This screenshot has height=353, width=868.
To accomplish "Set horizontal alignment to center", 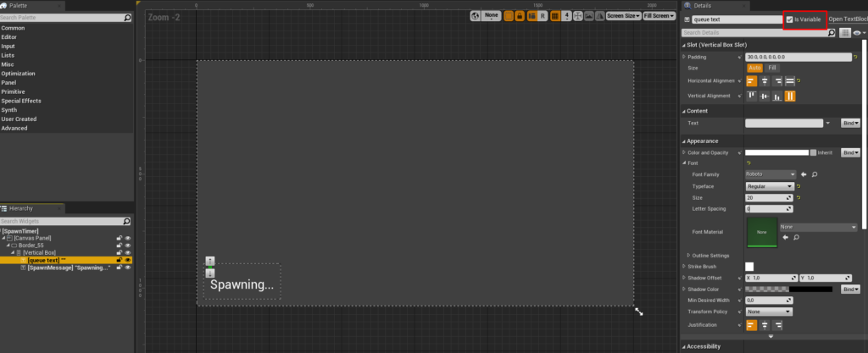I will coord(765,81).
